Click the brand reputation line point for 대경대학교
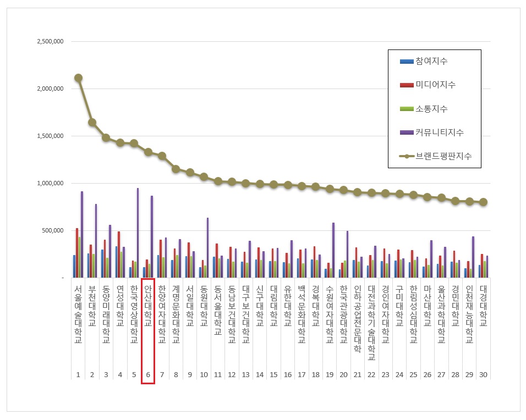Viewport: 526px width, 420px height. 483,202
